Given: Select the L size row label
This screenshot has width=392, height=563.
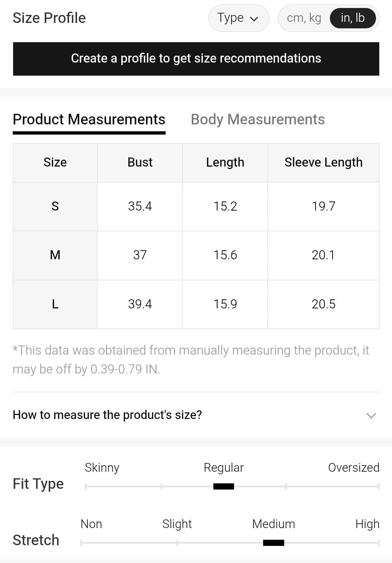Looking at the screenshot, I should coord(55,304).
